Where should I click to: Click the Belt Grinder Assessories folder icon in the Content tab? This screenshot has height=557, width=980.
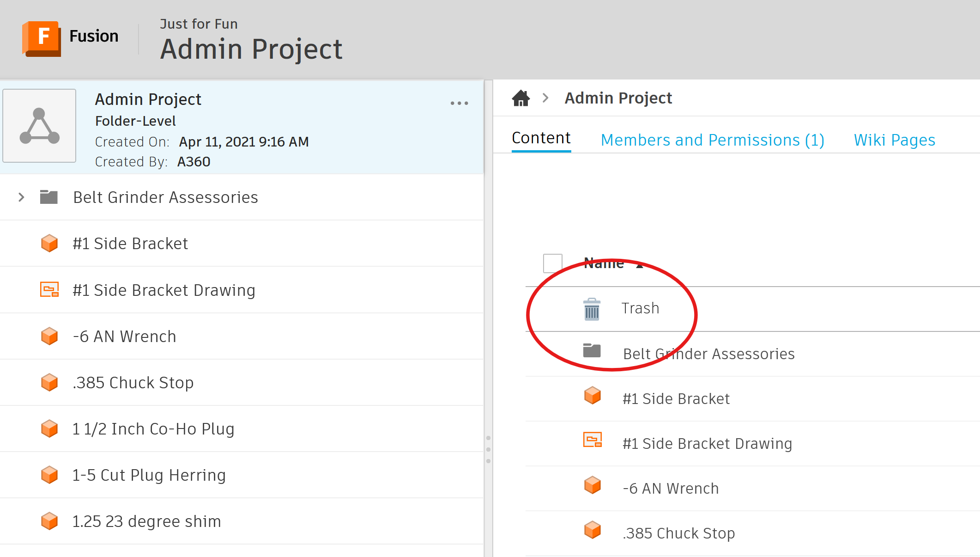click(x=592, y=351)
